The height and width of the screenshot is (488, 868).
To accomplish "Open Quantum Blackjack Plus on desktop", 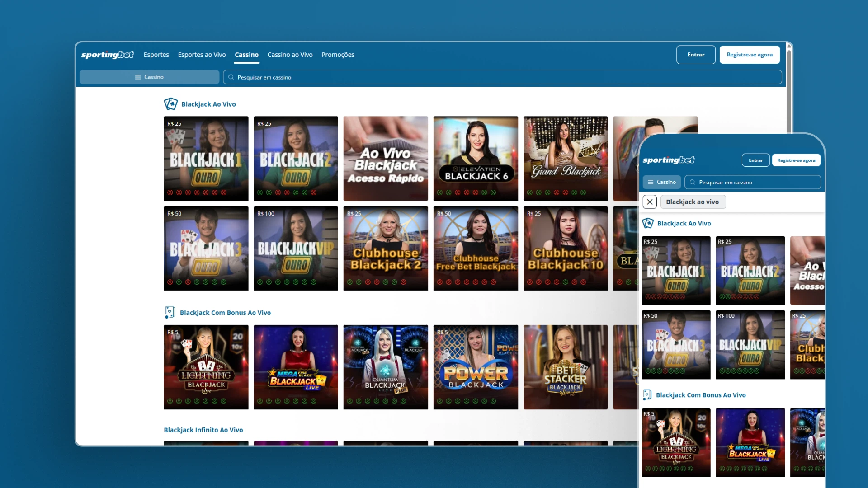I will point(386,367).
